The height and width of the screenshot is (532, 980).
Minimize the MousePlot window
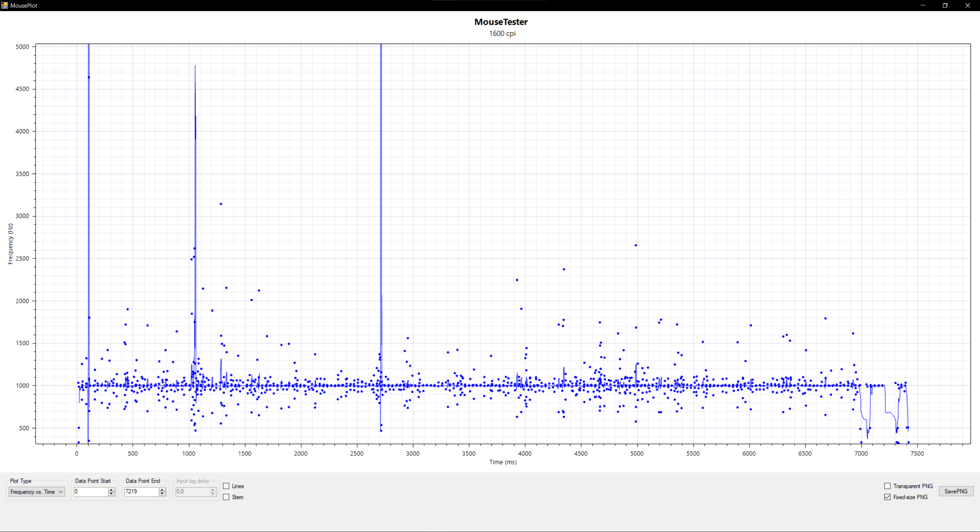923,5
